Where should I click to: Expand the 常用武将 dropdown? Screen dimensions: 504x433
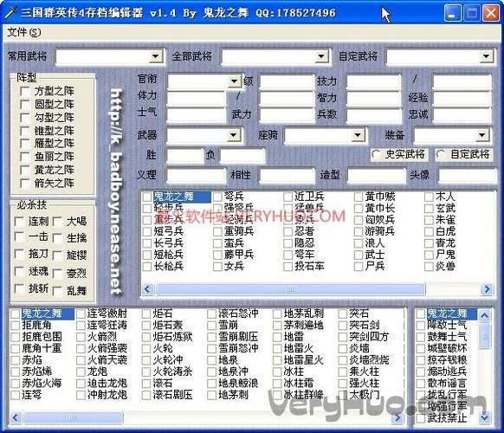(x=155, y=56)
